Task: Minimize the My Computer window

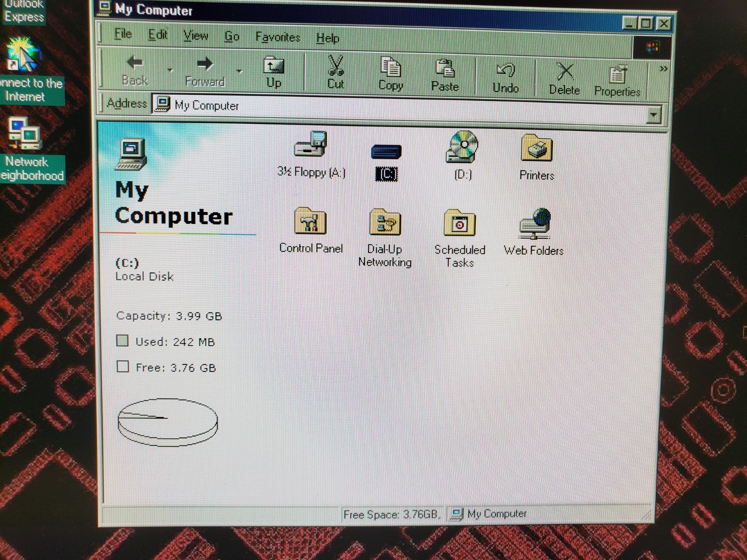Action: 629,22
